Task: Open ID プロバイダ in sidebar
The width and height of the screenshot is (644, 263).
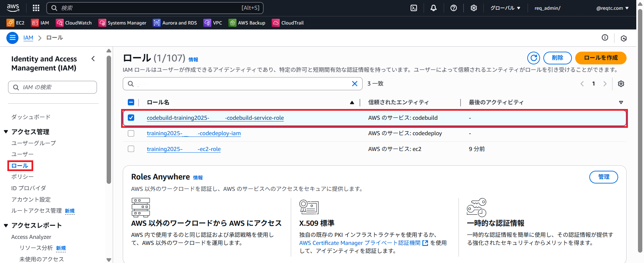Action: click(x=29, y=188)
